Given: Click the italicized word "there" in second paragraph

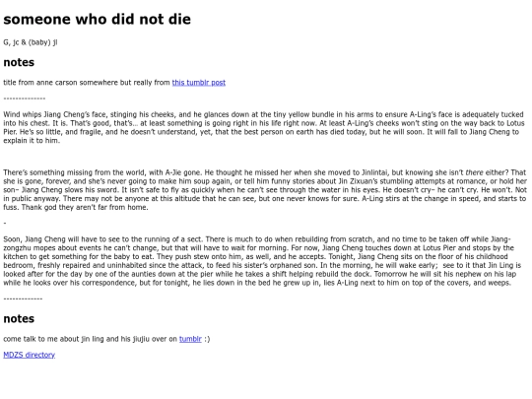Looking at the screenshot, I should pyautogui.click(x=474, y=172).
